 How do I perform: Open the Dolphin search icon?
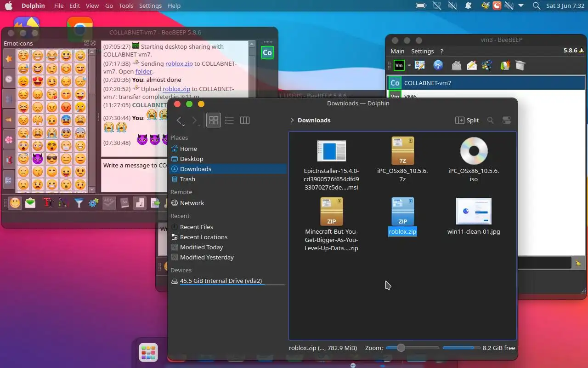point(490,120)
